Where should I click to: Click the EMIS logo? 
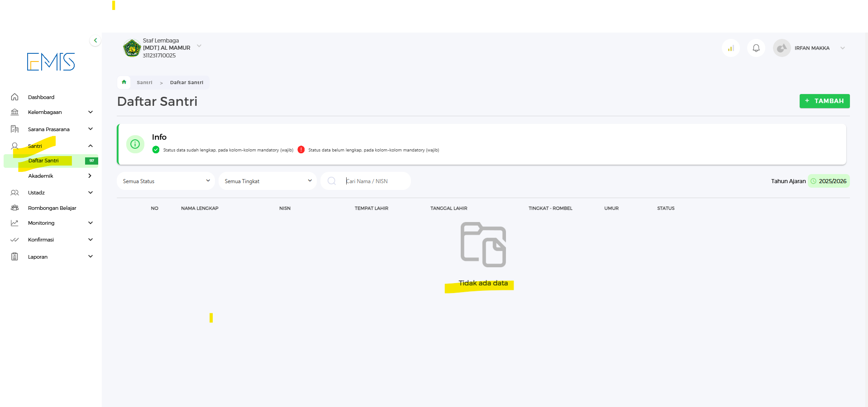tap(51, 62)
